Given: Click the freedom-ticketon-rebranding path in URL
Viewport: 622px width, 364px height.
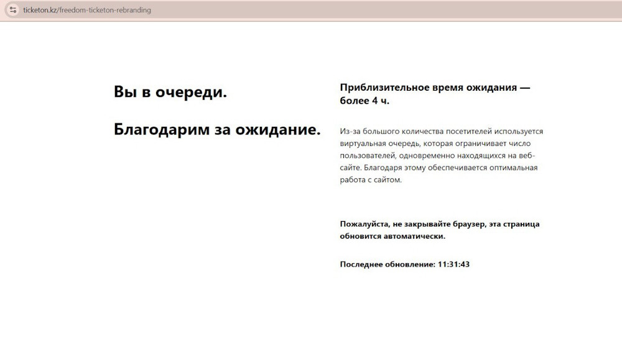Looking at the screenshot, I should pos(104,11).
